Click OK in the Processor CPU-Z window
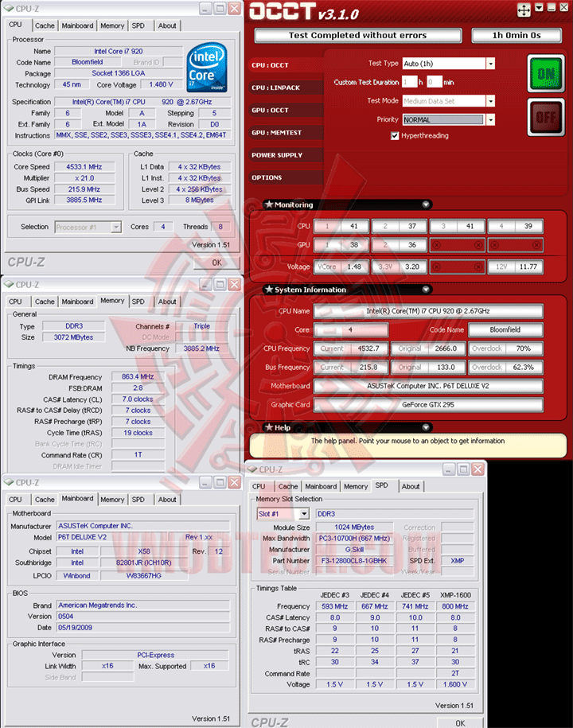Screen dimensions: 573x728 [x=216, y=263]
